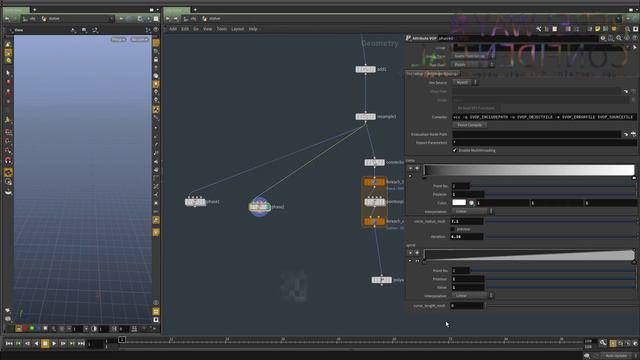The height and width of the screenshot is (360, 640).
Task: Click the step forward one frame button
Action: pyautogui.click(x=63, y=344)
